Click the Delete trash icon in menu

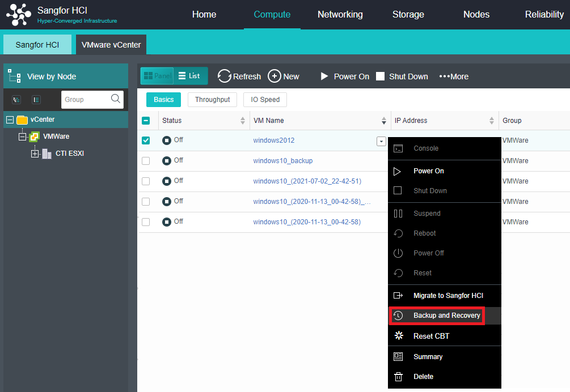pos(398,377)
